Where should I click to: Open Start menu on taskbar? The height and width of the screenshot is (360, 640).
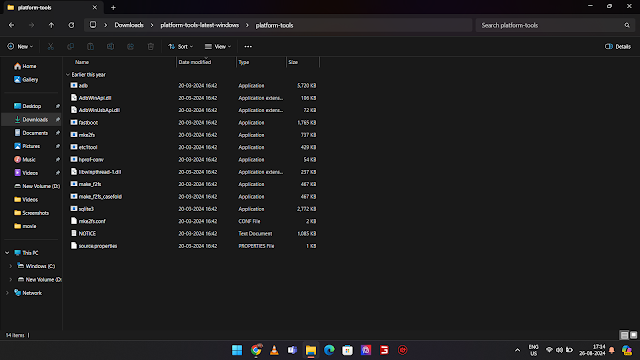(x=237, y=350)
